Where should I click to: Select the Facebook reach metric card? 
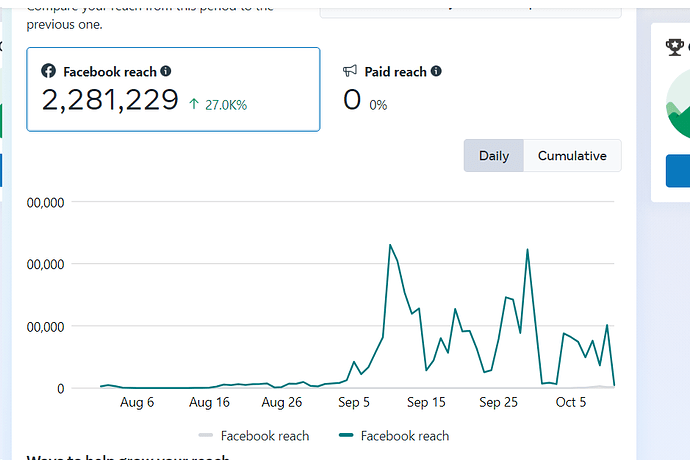click(x=173, y=89)
